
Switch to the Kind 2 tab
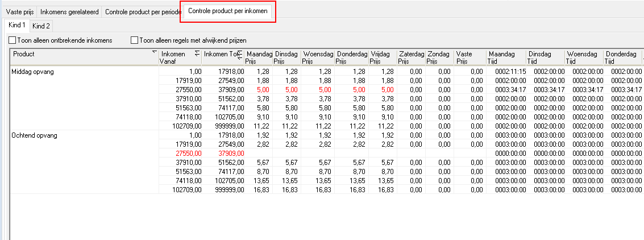pyautogui.click(x=41, y=26)
